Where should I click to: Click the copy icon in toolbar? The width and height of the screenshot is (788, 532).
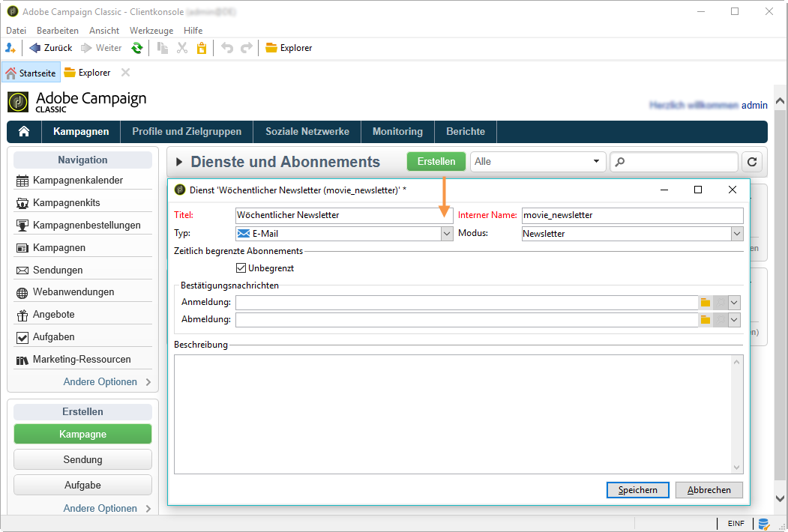click(163, 48)
